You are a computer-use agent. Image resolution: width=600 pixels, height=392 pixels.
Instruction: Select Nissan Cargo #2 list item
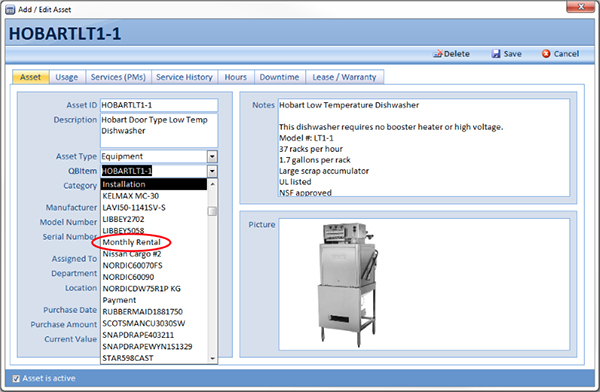click(x=154, y=254)
